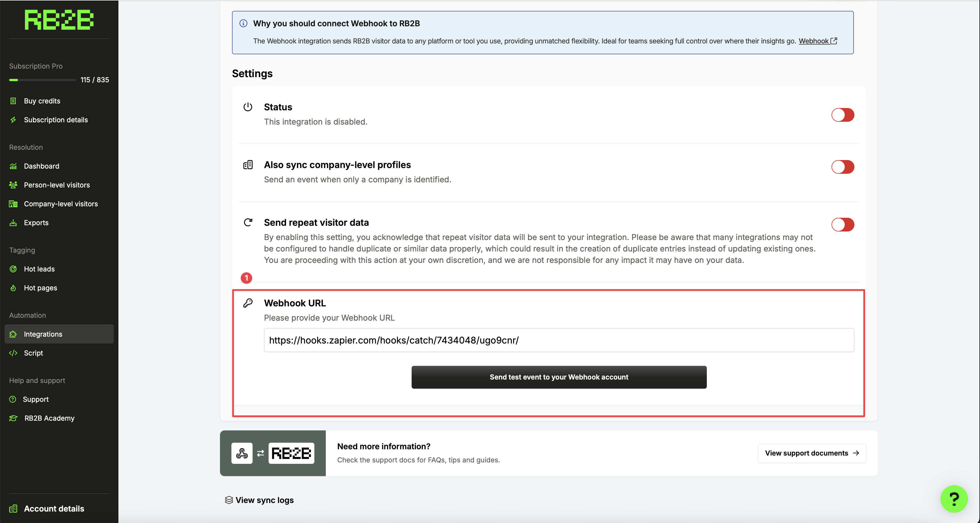Screen dimensions: 980x523
Task: Click the Dashboard chart icon
Action: coord(13,166)
